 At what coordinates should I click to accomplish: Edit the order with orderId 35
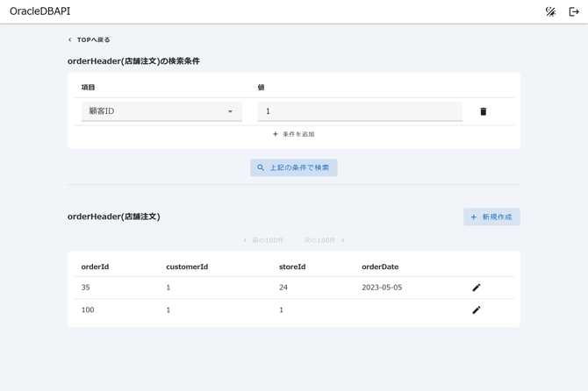click(477, 288)
